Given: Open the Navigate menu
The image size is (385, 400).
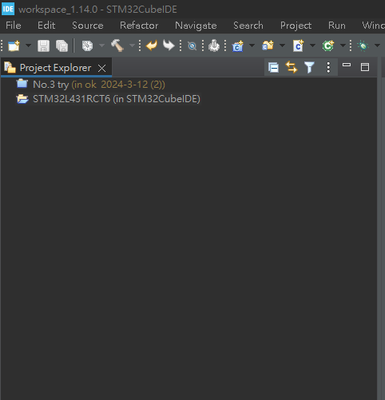Looking at the screenshot, I should pyautogui.click(x=196, y=25).
